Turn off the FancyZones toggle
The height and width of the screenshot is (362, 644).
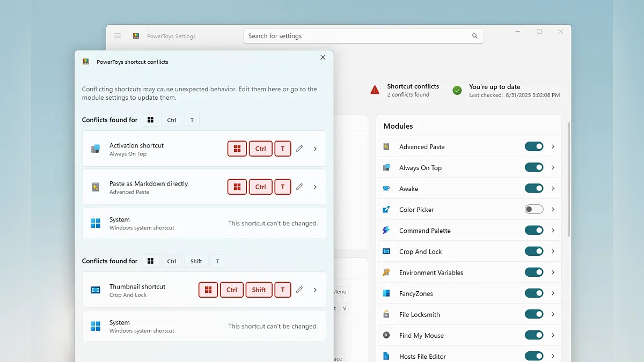(534, 293)
